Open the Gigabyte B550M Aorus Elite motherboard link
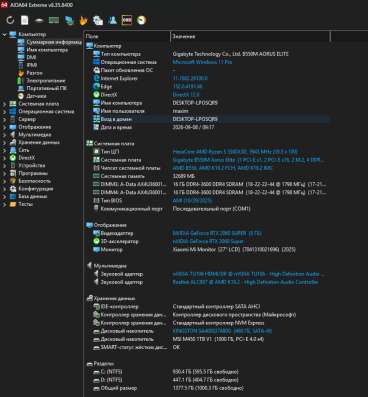Screen dimensions: 368x397 [248, 160]
